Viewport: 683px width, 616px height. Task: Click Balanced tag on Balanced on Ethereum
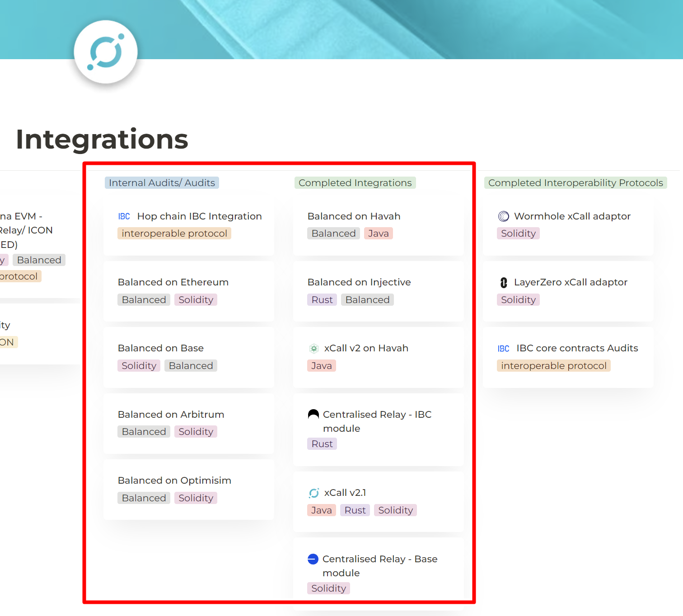[x=144, y=300]
